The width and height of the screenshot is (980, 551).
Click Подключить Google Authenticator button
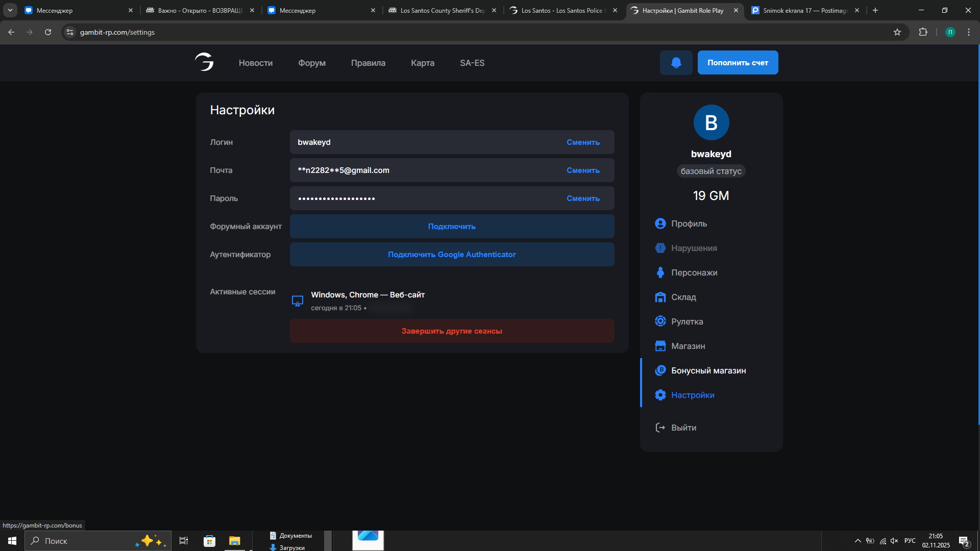pos(451,255)
